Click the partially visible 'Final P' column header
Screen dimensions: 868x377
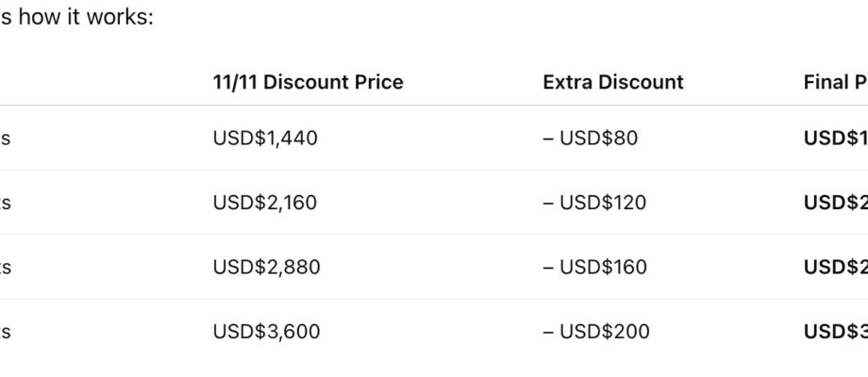coord(834,82)
